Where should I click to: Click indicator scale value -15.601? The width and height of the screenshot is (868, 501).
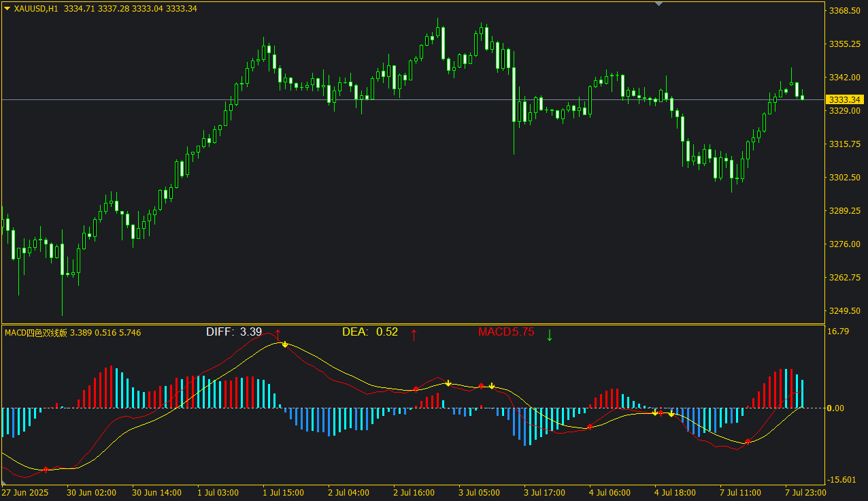(841, 480)
